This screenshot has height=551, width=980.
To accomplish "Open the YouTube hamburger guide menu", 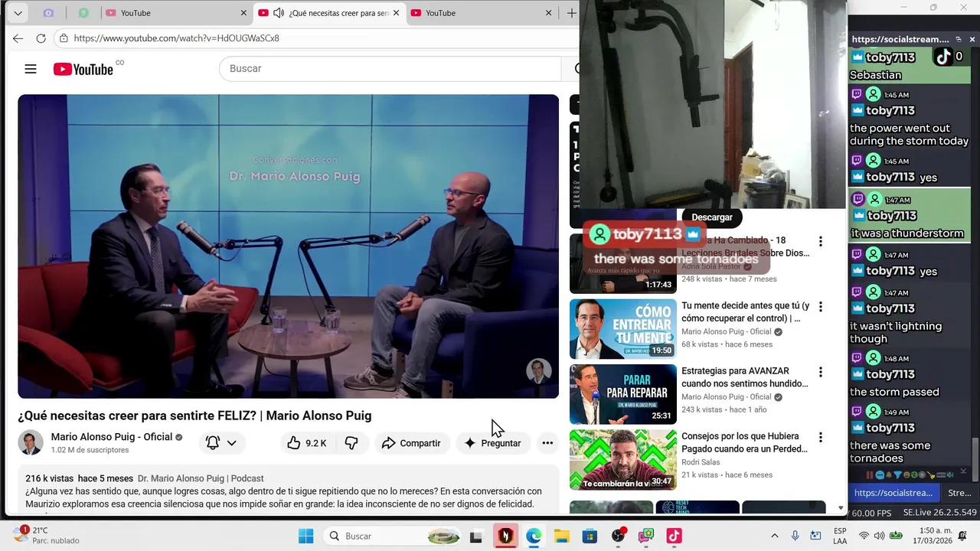I will coord(31,69).
